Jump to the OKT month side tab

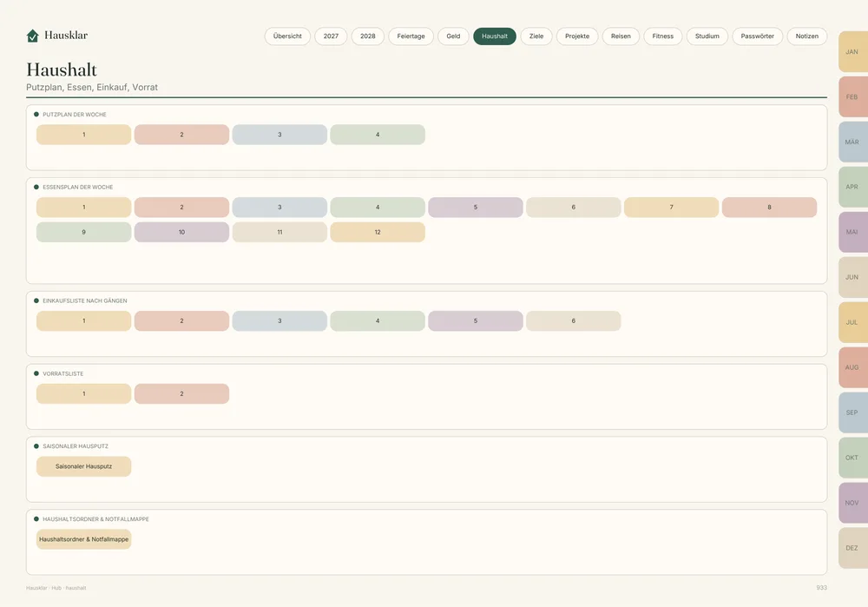(x=853, y=458)
